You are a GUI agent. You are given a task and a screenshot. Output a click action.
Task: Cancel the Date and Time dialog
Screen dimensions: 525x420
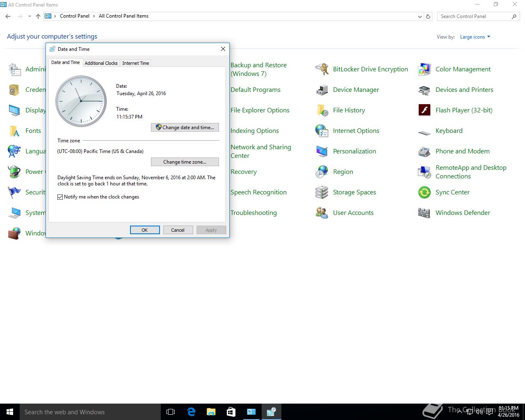click(178, 230)
